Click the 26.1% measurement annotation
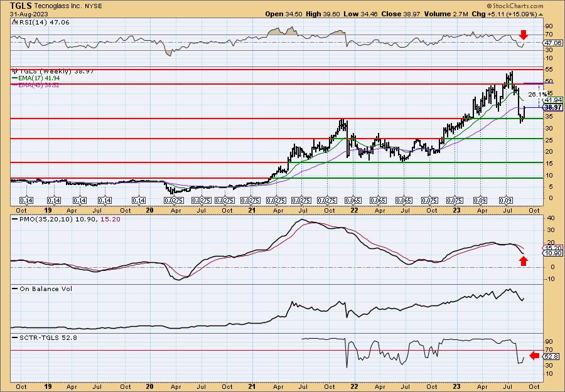This screenshot has width=565, height=392. (537, 95)
